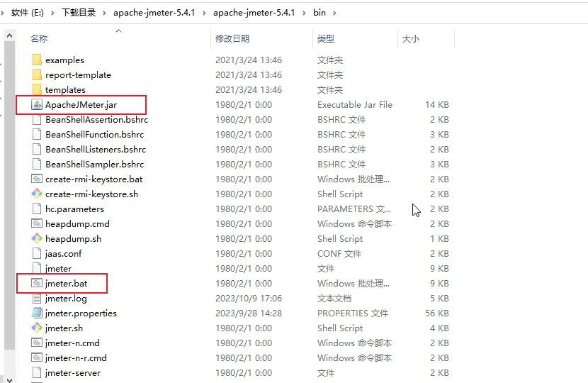Click the jmeter-n.cmd icon
Viewport: 588px width, 383px height.
37,343
